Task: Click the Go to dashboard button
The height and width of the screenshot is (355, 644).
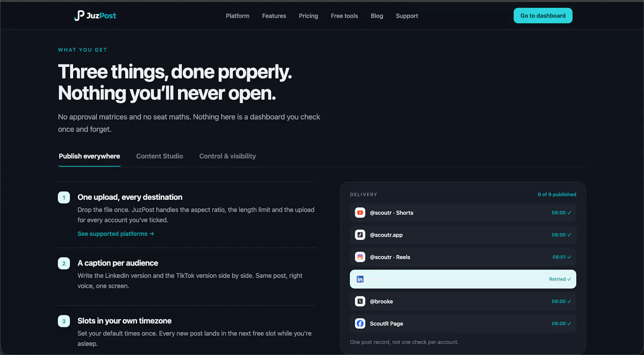Action: (x=543, y=16)
